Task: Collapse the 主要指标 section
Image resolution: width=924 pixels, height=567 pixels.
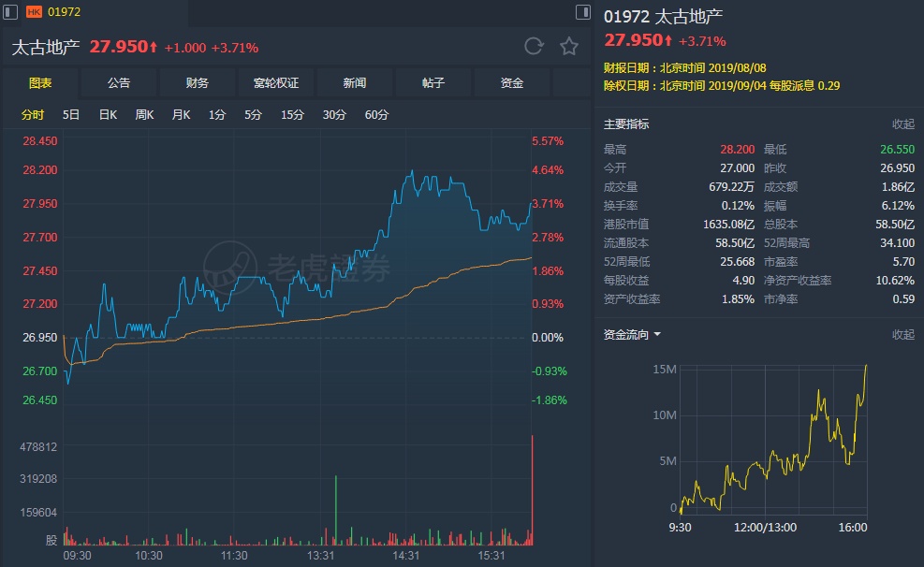Action: [x=902, y=124]
